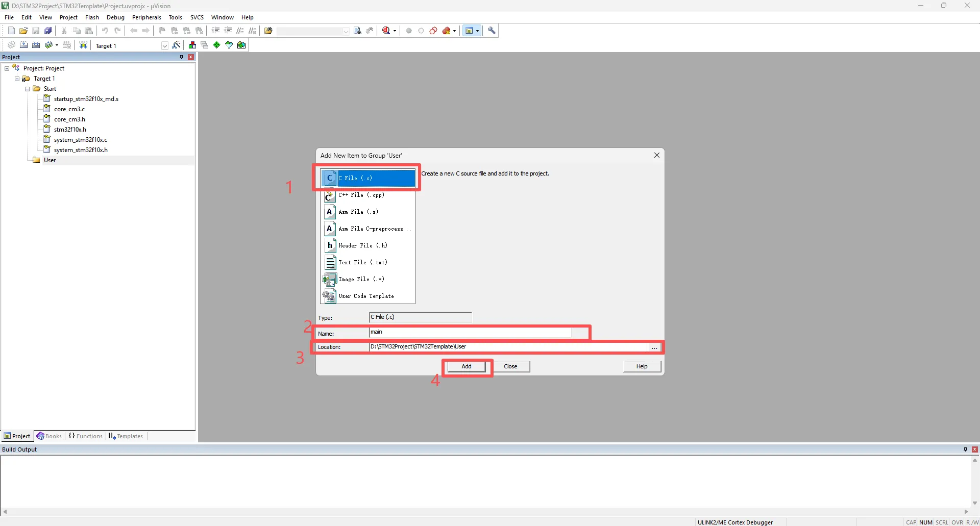Create a new file from the toolbar
This screenshot has height=526, width=980.
(11, 31)
